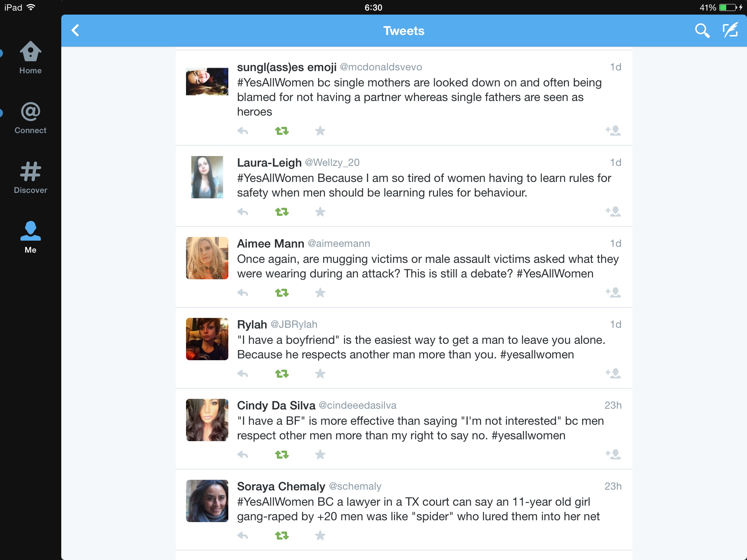Open the @aimeemann handle link
The width and height of the screenshot is (747, 560).
[339, 244]
